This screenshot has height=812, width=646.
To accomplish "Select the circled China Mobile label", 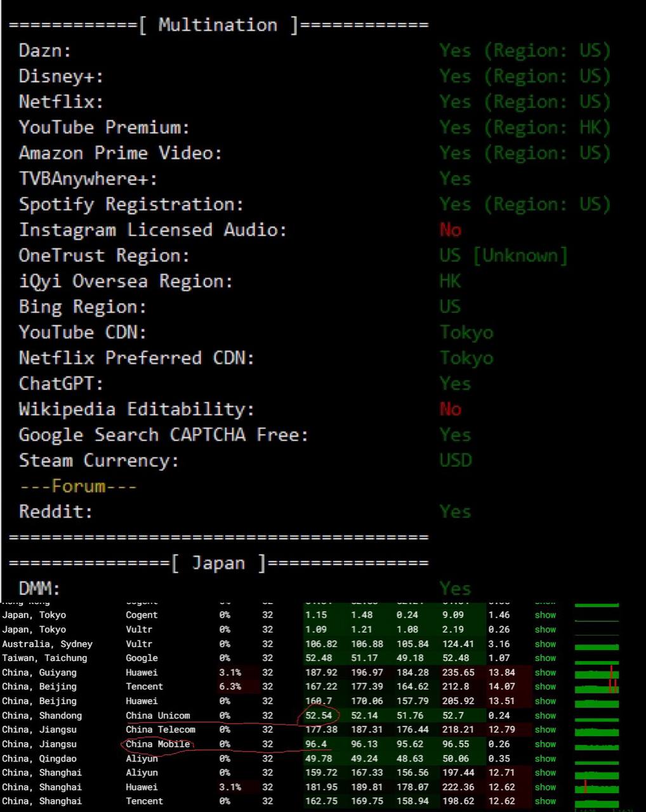I will point(158,744).
